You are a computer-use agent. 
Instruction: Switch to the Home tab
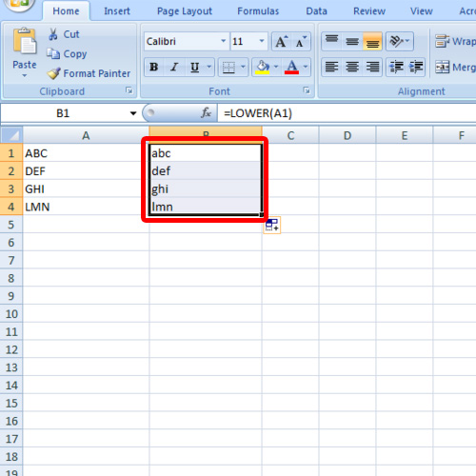pos(66,11)
